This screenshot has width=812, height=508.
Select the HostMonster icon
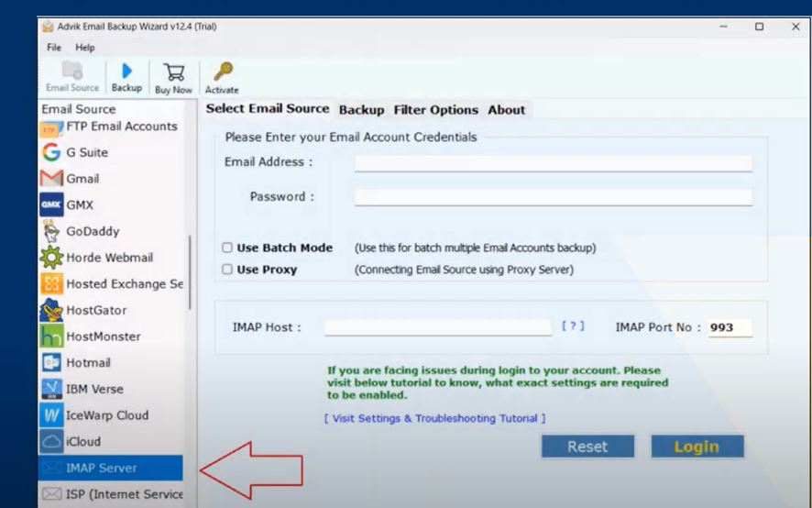(x=51, y=337)
